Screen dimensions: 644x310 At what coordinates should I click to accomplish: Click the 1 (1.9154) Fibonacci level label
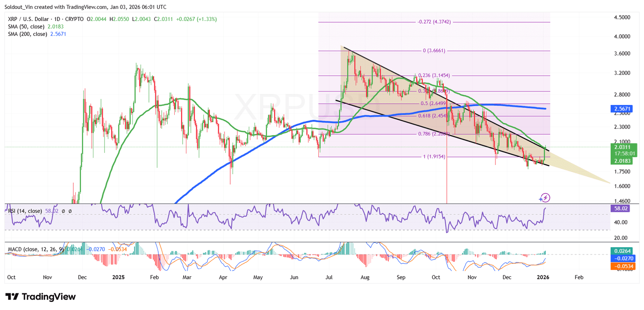click(x=434, y=157)
